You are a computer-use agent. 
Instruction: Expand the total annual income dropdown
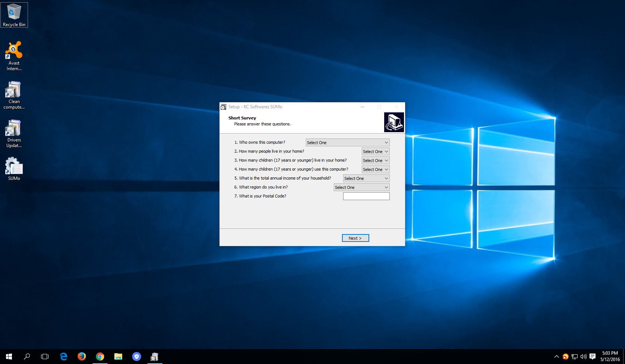[x=366, y=178]
